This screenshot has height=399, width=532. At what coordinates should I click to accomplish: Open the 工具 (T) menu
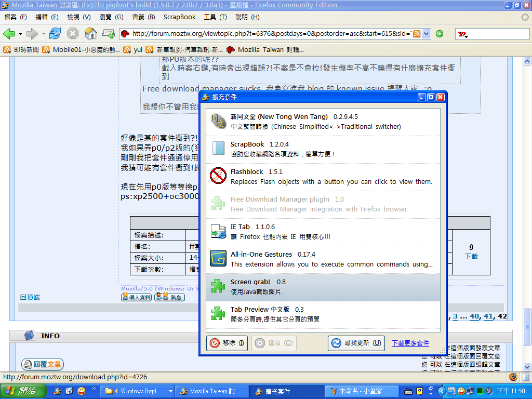(x=215, y=17)
